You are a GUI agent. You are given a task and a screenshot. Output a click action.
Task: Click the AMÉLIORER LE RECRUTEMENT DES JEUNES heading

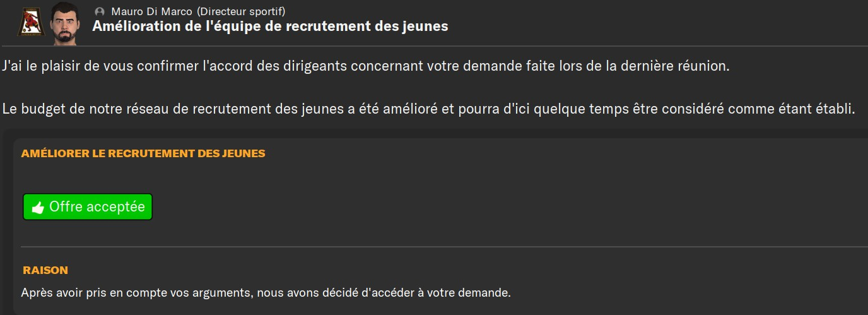(143, 153)
